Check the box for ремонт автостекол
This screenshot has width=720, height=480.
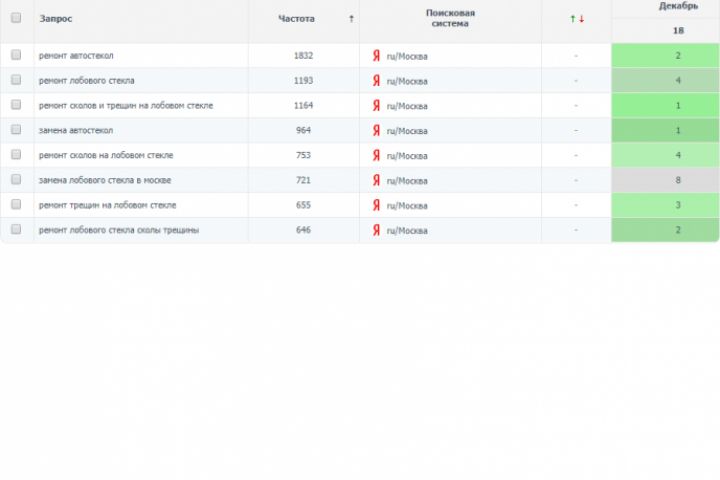click(x=16, y=55)
